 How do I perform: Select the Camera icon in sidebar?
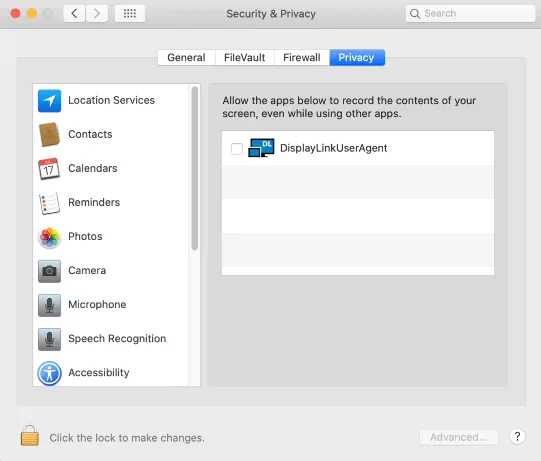pyautogui.click(x=49, y=271)
